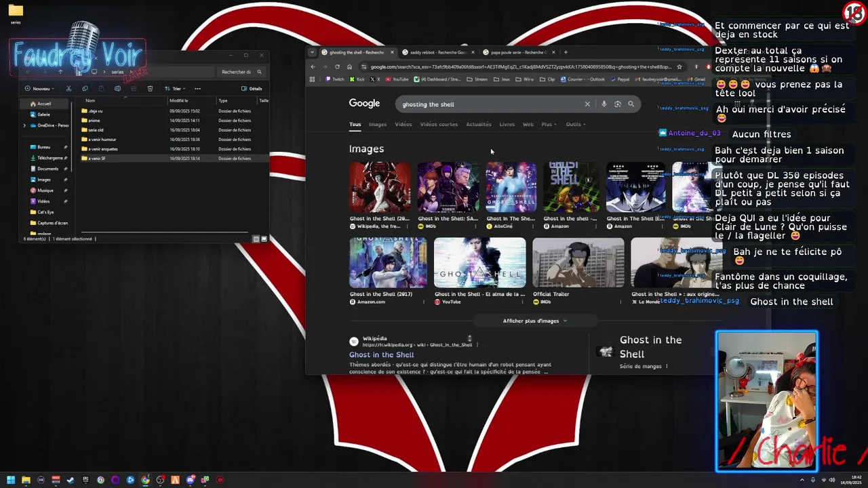Open the Outils dropdown in Google
The height and width of the screenshot is (488, 868).
point(576,124)
